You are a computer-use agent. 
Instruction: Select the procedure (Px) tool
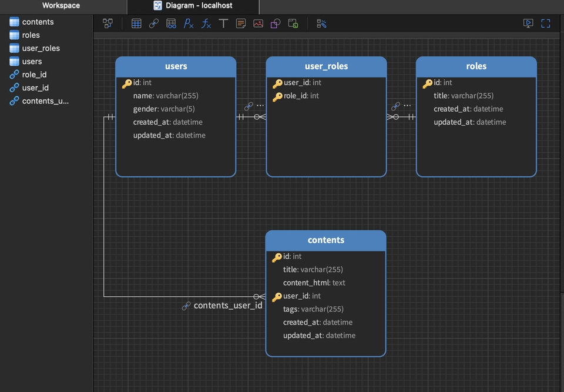(x=189, y=24)
